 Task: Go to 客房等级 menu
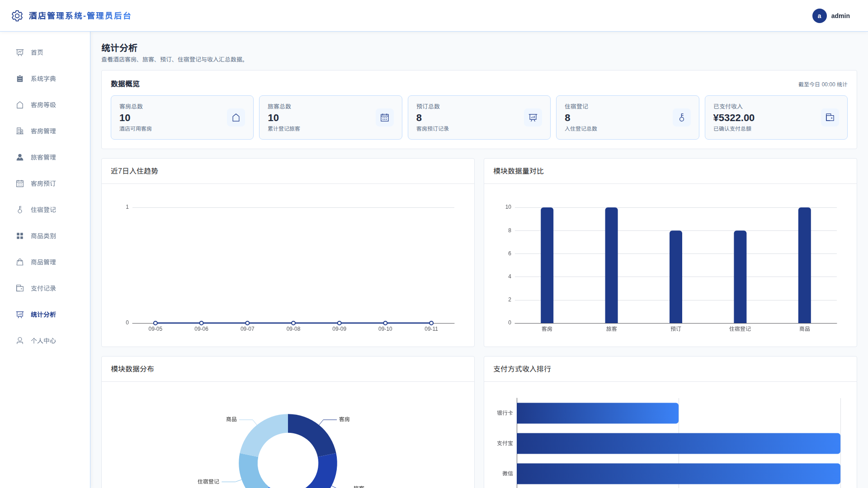(45, 105)
